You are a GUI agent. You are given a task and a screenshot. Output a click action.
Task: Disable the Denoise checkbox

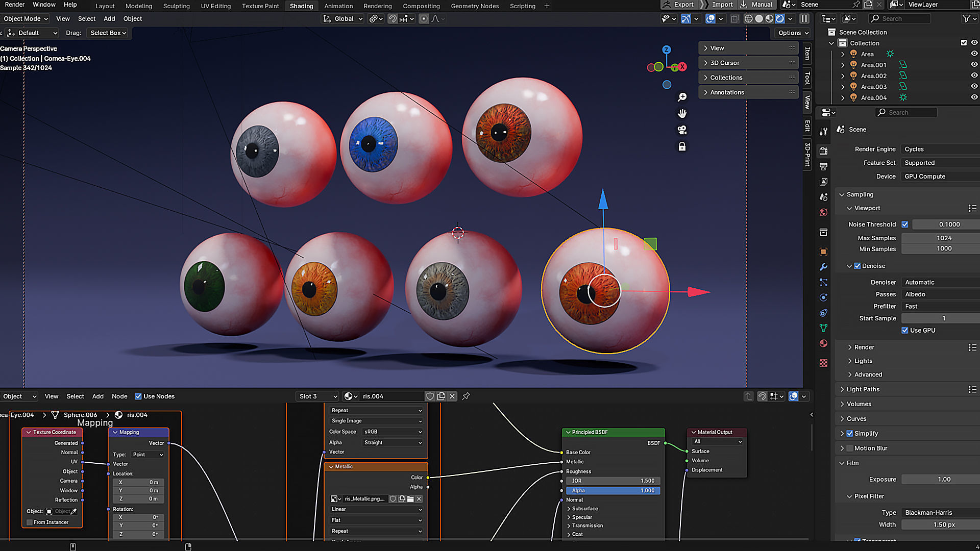pos(857,266)
